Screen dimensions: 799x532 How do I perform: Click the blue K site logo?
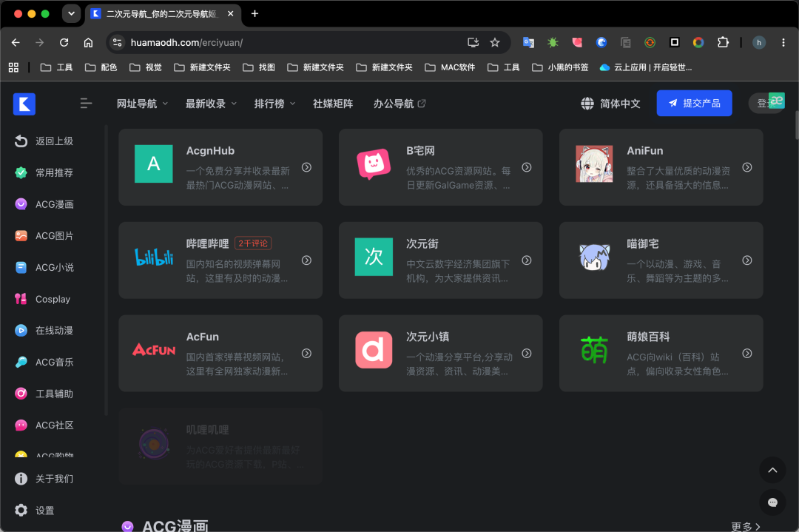click(x=24, y=104)
